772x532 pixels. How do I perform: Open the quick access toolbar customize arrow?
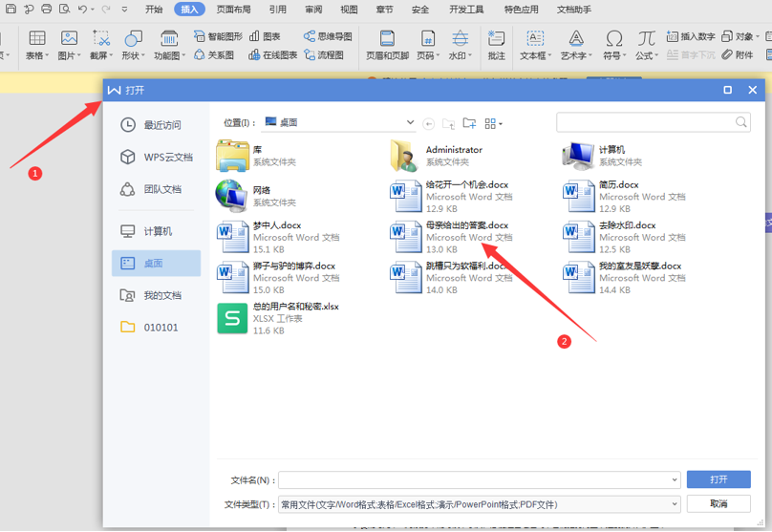pyautogui.click(x=124, y=9)
